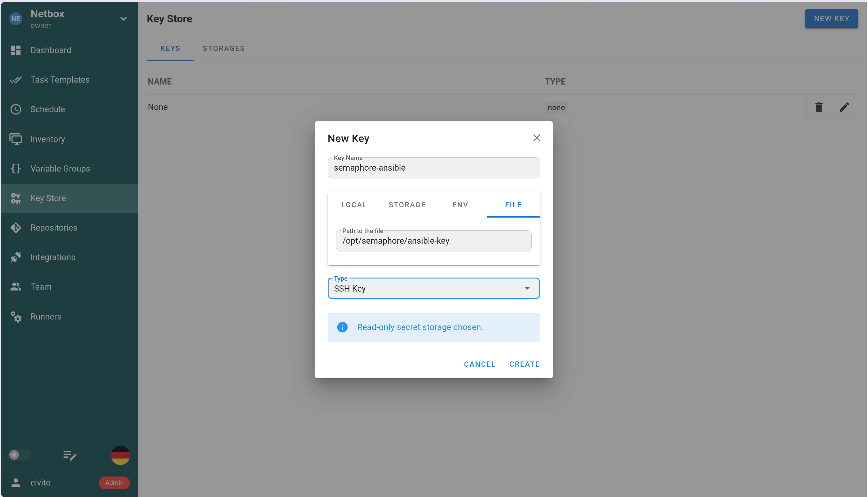Open the Inventory menu item
The image size is (868, 497).
(70, 139)
